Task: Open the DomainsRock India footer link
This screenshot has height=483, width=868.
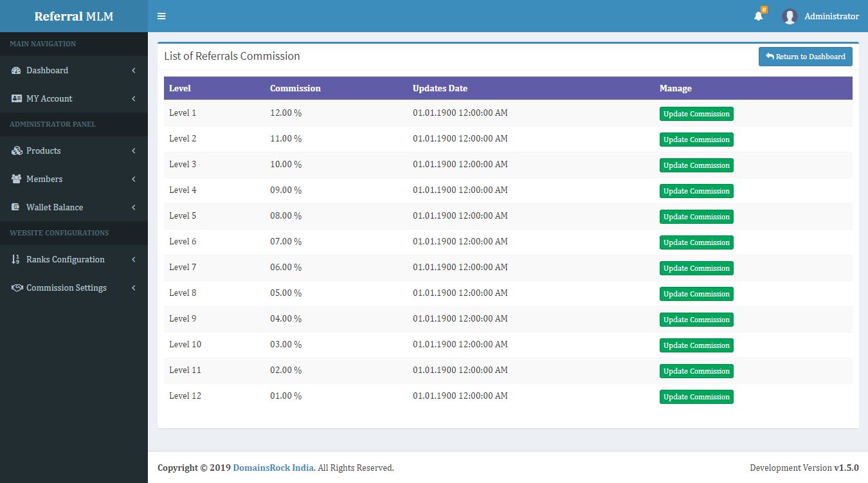Action: (x=273, y=468)
